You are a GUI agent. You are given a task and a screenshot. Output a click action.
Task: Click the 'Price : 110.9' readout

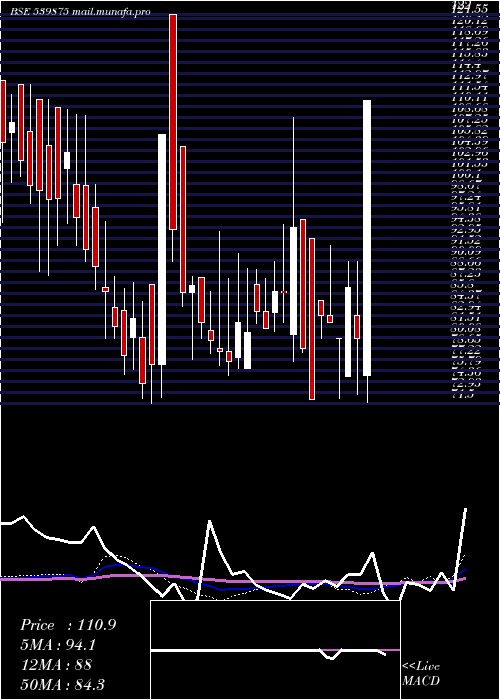(68, 625)
